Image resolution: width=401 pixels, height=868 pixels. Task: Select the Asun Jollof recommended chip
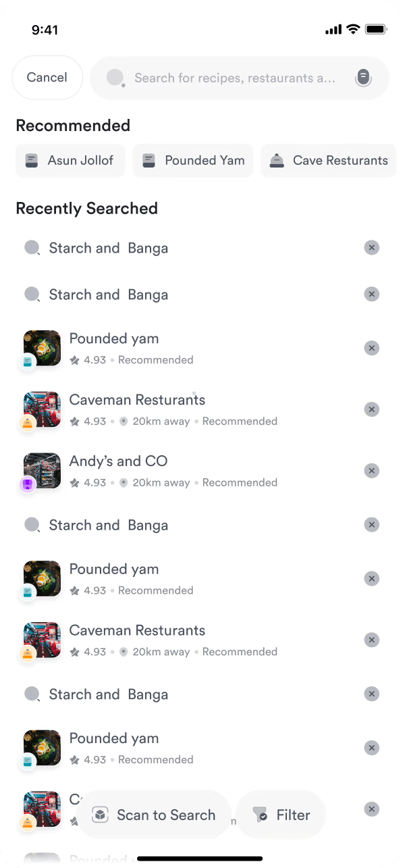tap(70, 161)
